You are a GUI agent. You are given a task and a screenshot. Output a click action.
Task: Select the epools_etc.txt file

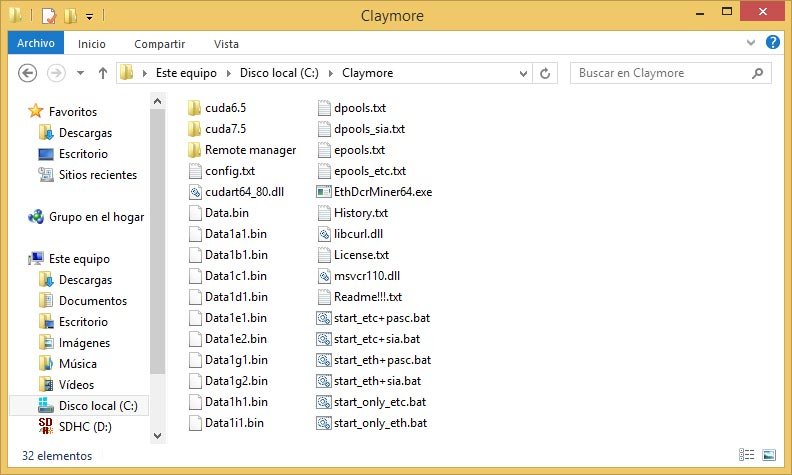click(362, 171)
